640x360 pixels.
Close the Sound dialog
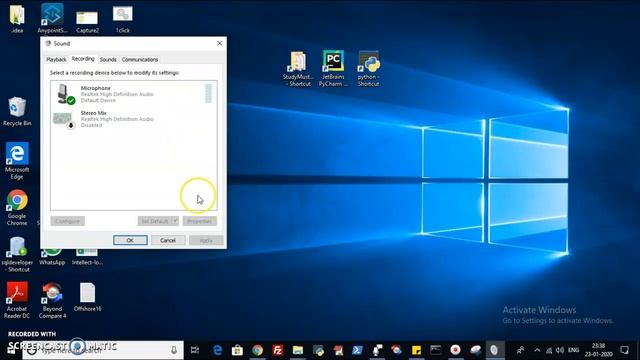pos(220,43)
